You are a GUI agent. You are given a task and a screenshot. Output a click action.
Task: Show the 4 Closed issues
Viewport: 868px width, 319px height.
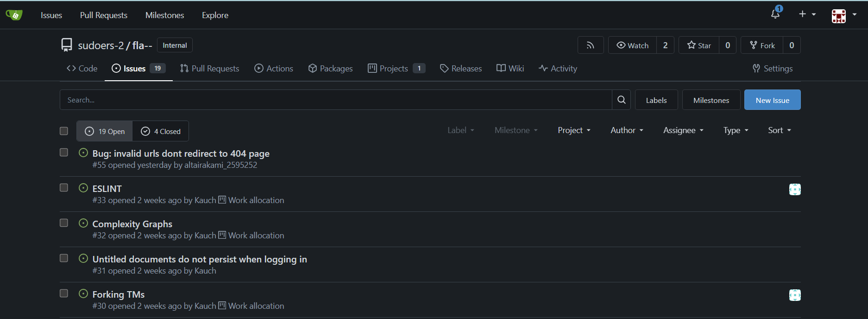click(161, 131)
